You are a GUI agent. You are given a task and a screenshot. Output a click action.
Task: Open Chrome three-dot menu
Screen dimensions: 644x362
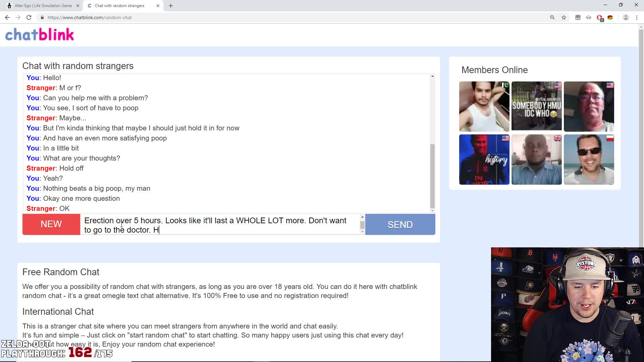(637, 17)
